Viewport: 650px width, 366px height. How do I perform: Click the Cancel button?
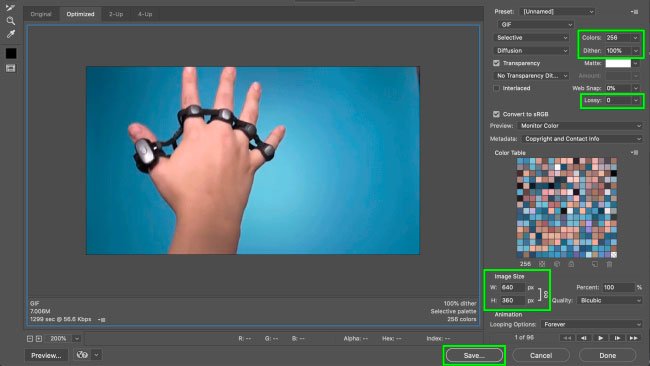pyautogui.click(x=541, y=355)
